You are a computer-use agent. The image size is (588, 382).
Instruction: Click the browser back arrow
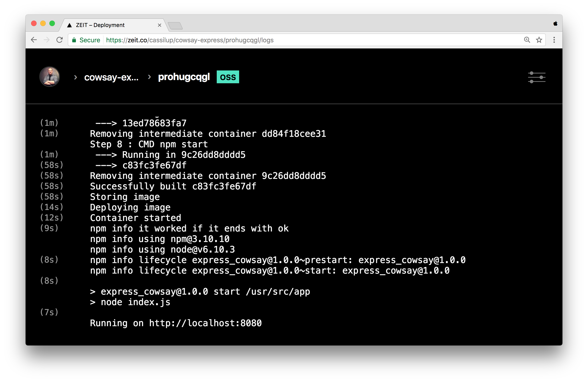pos(34,40)
